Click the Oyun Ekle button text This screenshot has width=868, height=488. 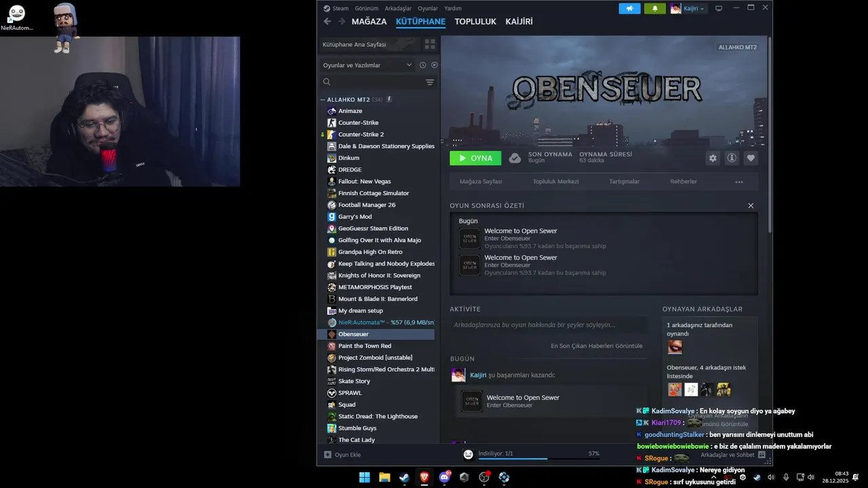[348, 455]
